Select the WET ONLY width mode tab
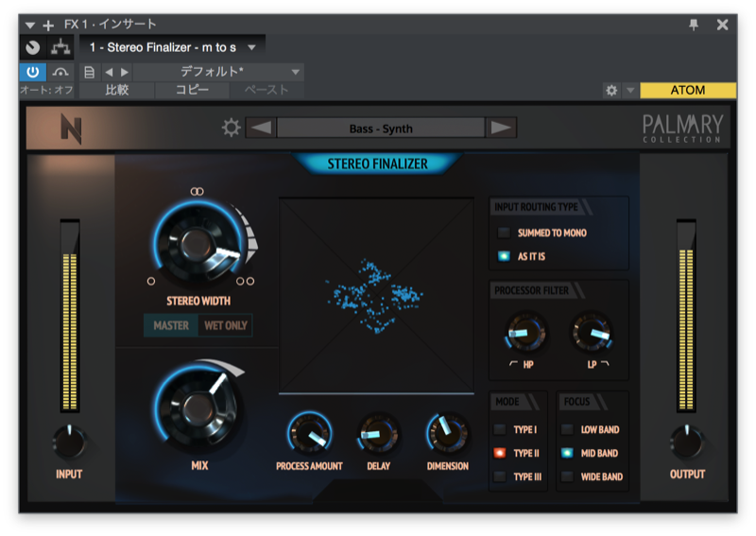Screen dimensions: 756x536 [226, 325]
